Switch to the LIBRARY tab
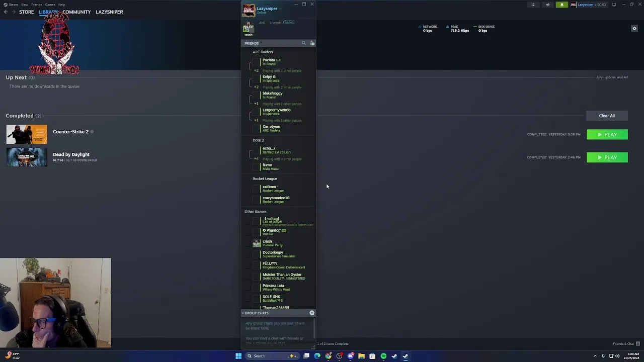The image size is (644, 362). (x=48, y=12)
